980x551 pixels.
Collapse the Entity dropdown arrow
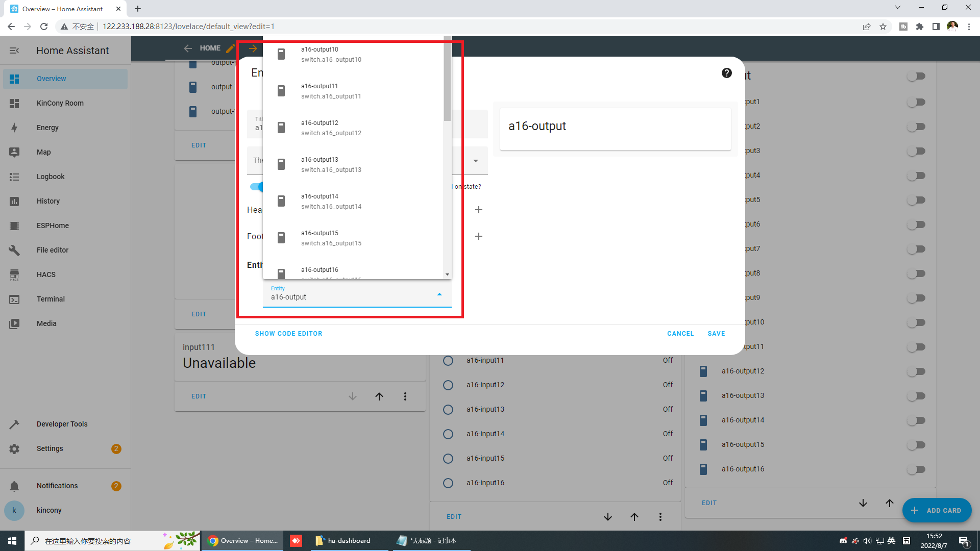[439, 294]
